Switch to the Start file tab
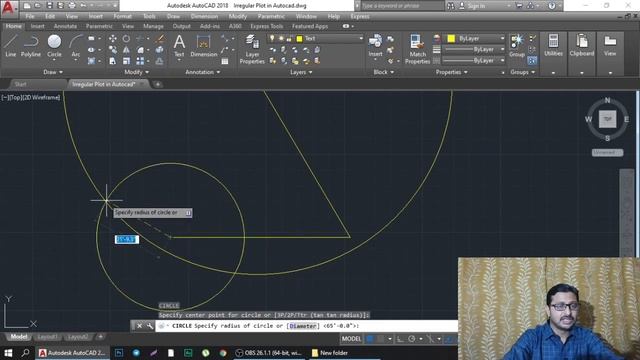The height and width of the screenshot is (360, 640). click(20, 84)
